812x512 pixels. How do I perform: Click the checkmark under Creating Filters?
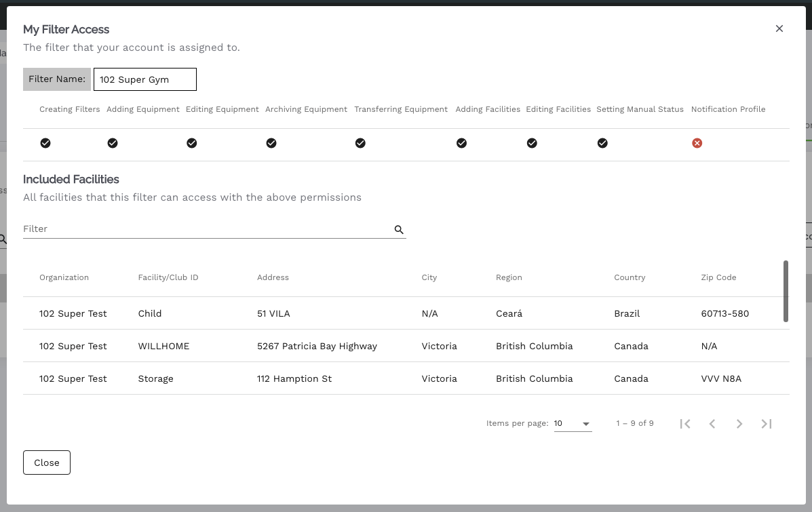point(45,143)
